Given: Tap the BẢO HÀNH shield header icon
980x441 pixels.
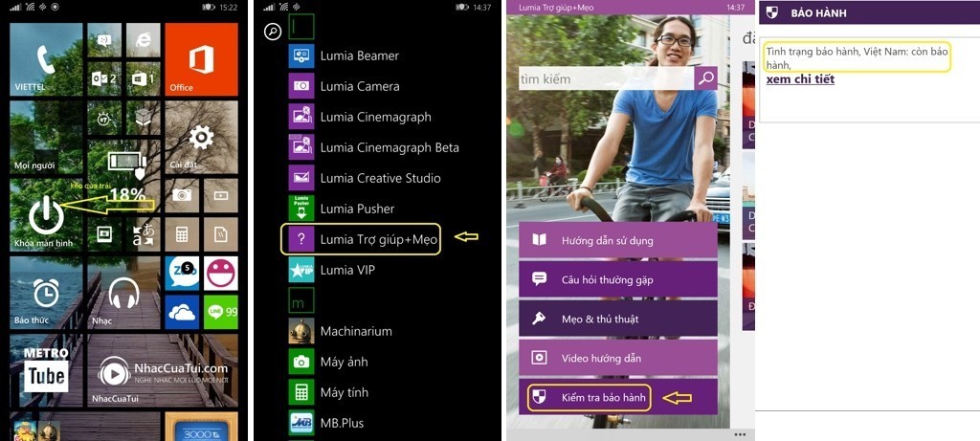Looking at the screenshot, I should [772, 12].
